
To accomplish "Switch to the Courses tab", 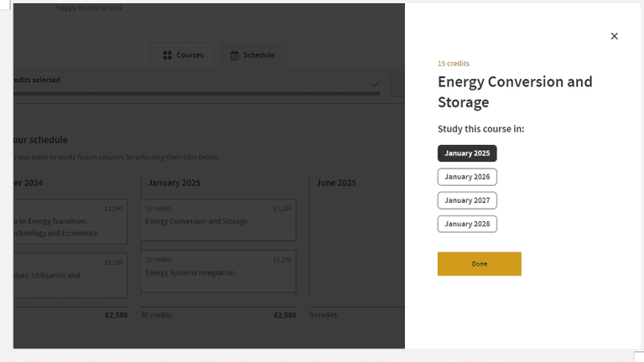I will point(184,55).
